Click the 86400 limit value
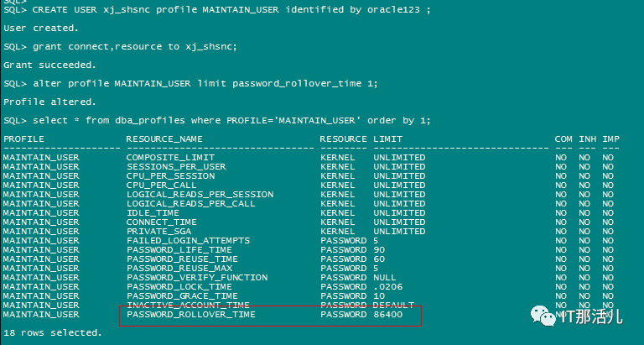This screenshot has width=644, height=345. [387, 315]
